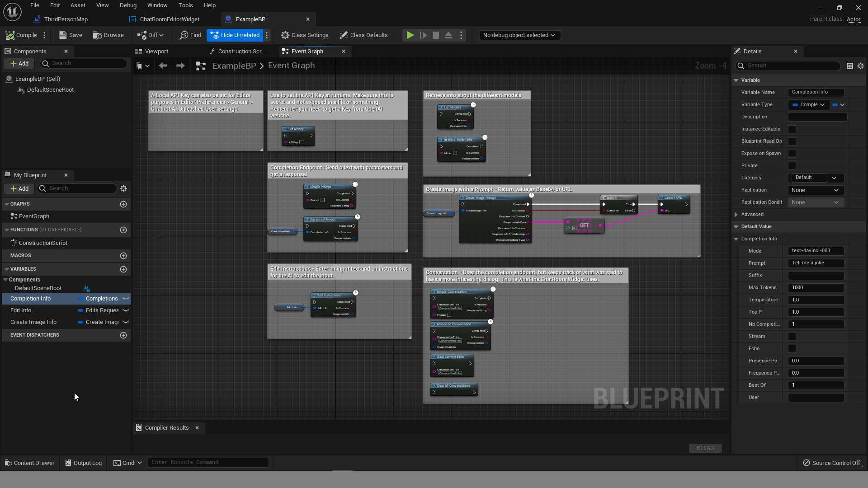This screenshot has width=868, height=488.
Task: Save the blueprint asset
Action: click(70, 35)
